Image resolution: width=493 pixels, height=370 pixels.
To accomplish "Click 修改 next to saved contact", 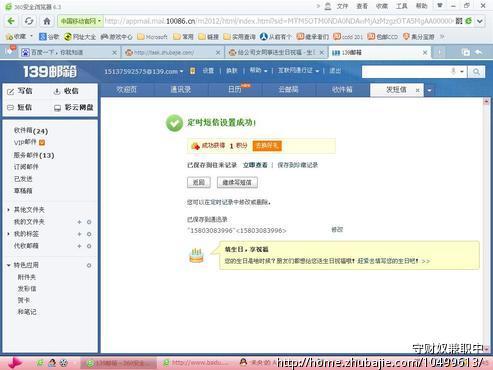I will pyautogui.click(x=337, y=230).
